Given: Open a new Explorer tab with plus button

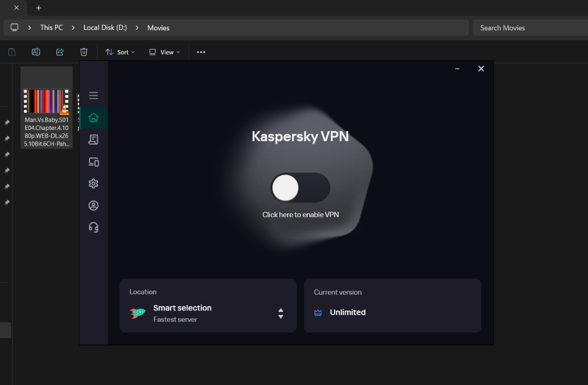Looking at the screenshot, I should click(39, 8).
